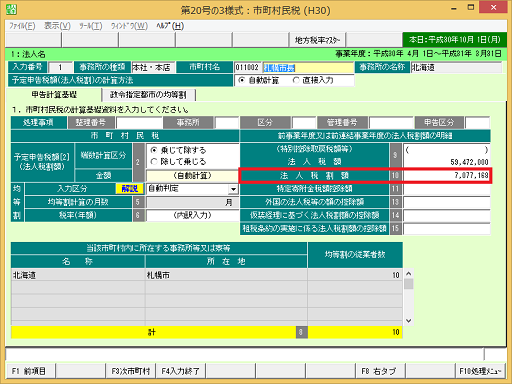The image size is (512, 384).
Task: Click the 処理事項 label
Action: (x=38, y=123)
